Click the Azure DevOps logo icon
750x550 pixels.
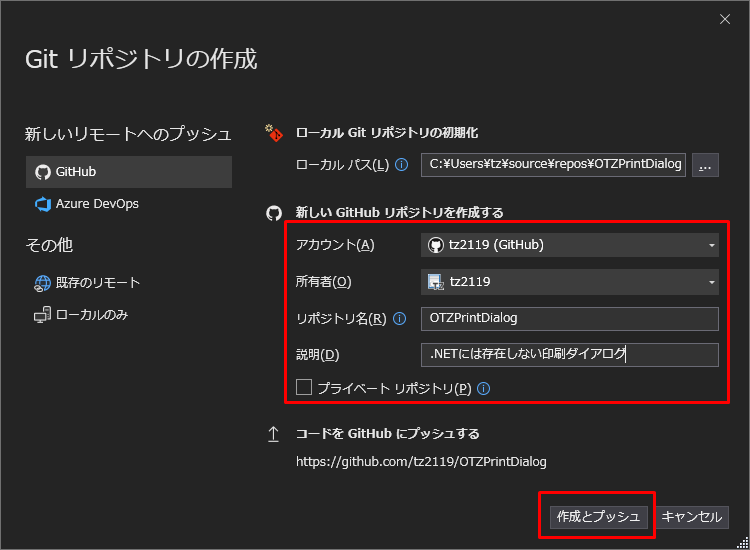click(x=43, y=204)
